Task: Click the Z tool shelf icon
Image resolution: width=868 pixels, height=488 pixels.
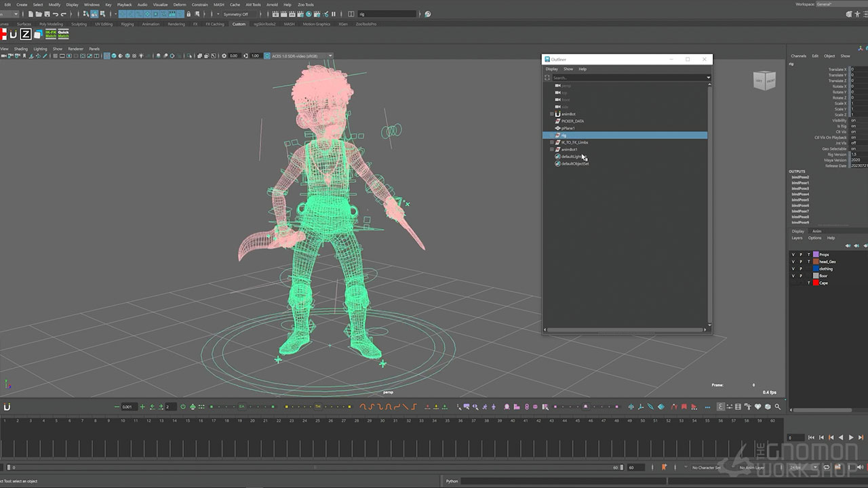Action: pyautogui.click(x=25, y=34)
